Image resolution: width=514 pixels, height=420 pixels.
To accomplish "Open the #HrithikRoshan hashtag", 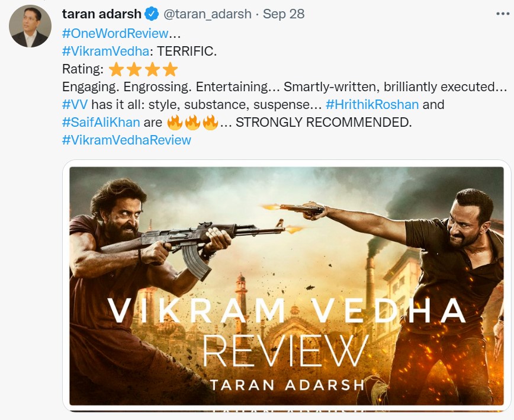I will (372, 105).
